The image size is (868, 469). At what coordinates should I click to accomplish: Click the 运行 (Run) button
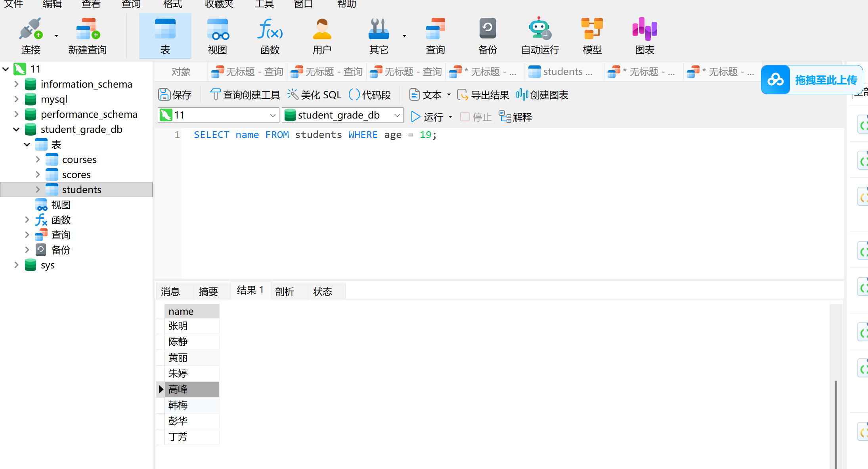427,117
